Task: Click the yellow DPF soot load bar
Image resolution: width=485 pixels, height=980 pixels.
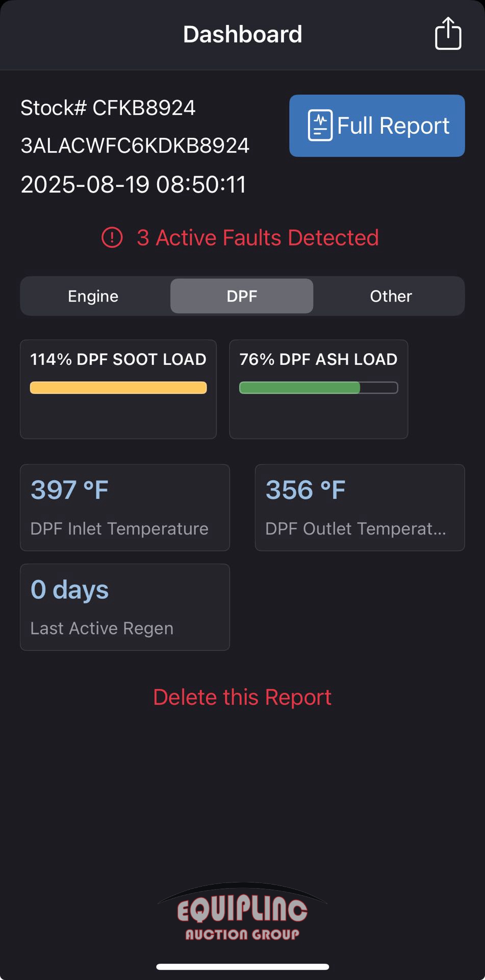Action: [x=118, y=388]
